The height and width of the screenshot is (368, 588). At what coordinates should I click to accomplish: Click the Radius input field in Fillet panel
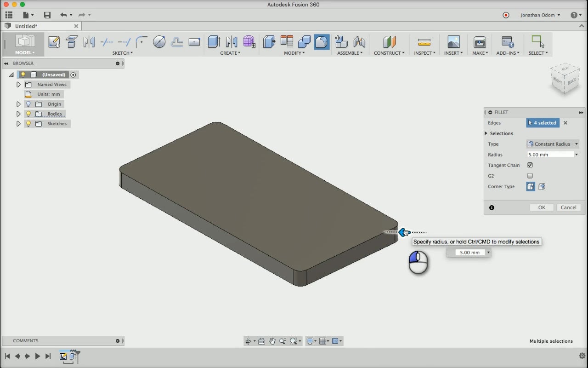pyautogui.click(x=550, y=155)
